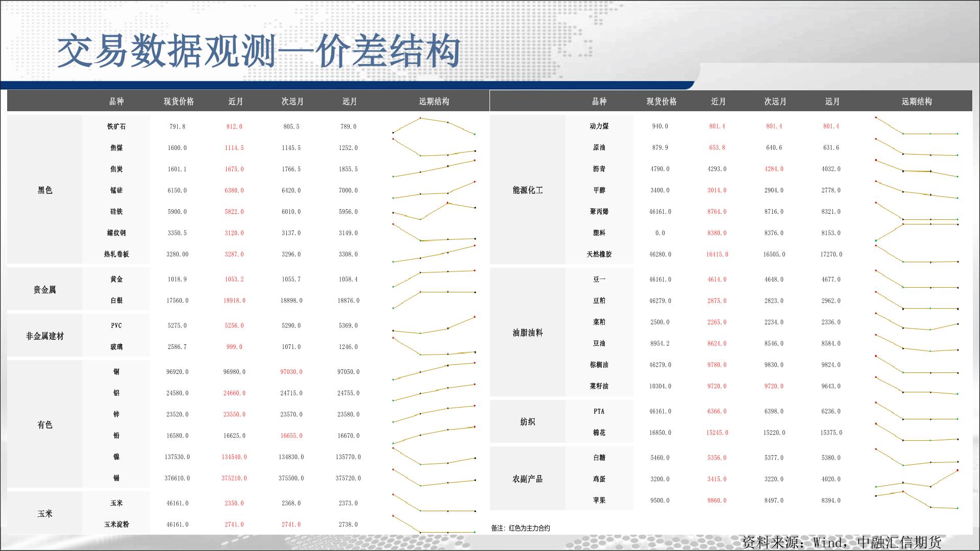
Task: Click the 铜 next-far-month price 97030.0
Action: point(291,372)
